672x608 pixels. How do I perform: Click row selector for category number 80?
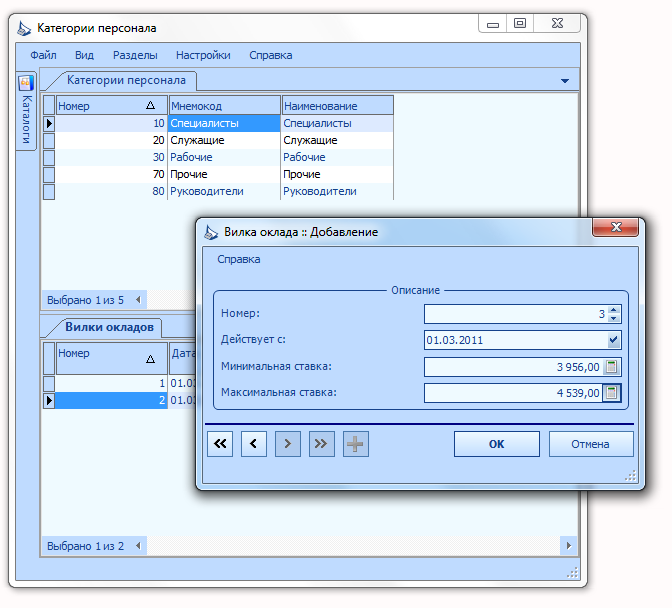pos(49,192)
